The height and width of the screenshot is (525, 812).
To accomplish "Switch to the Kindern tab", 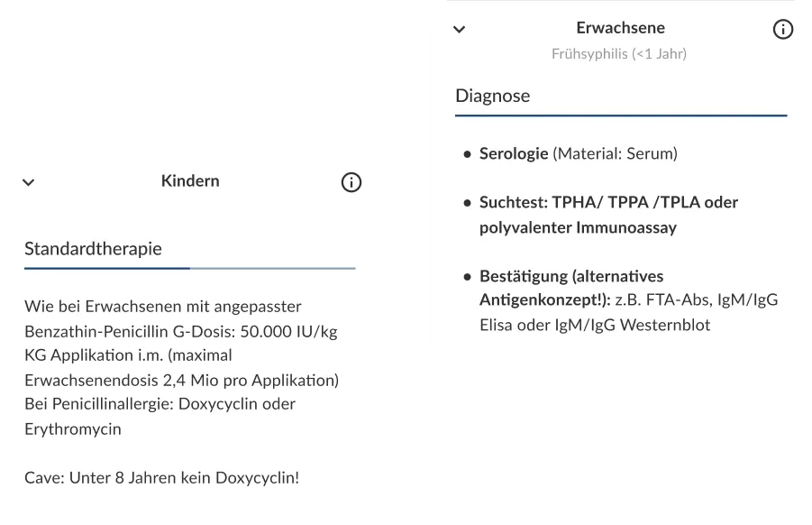I will 189,180.
